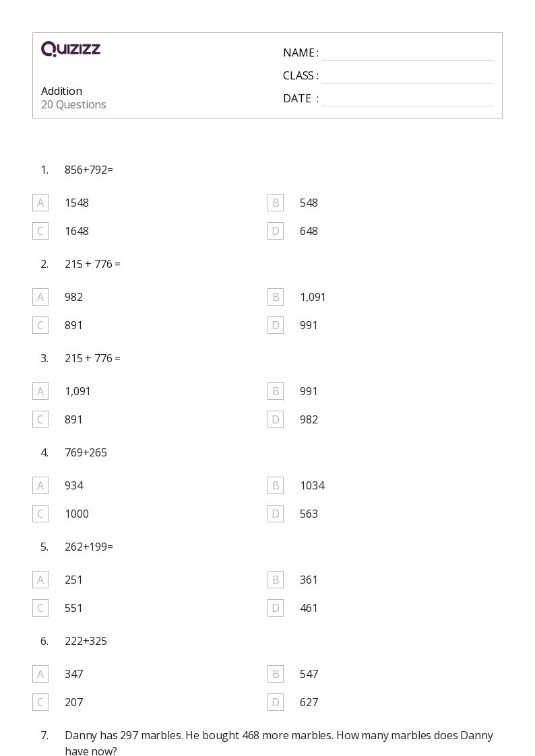Click the DATE input line
535x756 pixels.
point(408,100)
